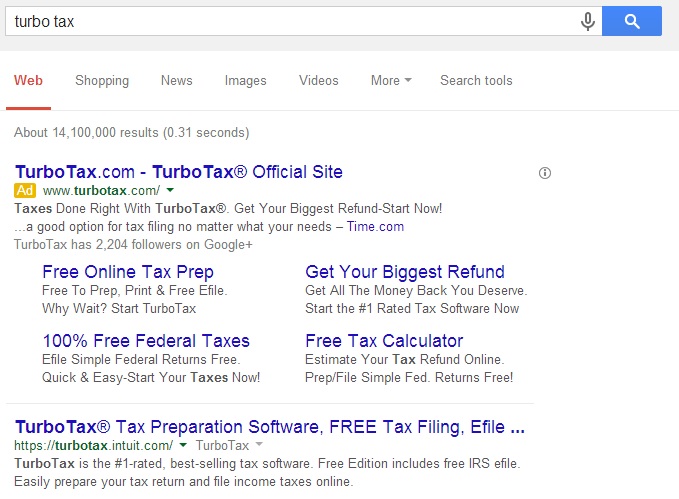The height and width of the screenshot is (499, 679).
Task: Click 'Easily prepare your tax return' snippet line
Action: (x=184, y=482)
